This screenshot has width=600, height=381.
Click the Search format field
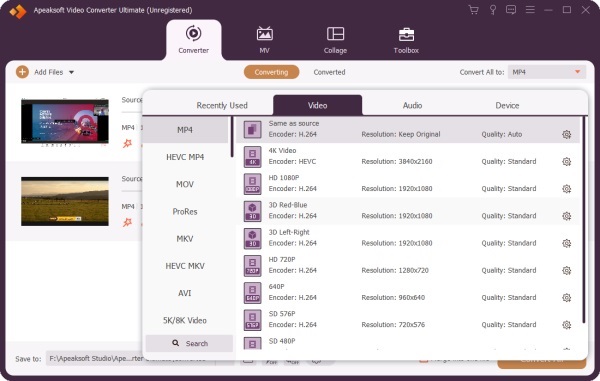tap(189, 343)
